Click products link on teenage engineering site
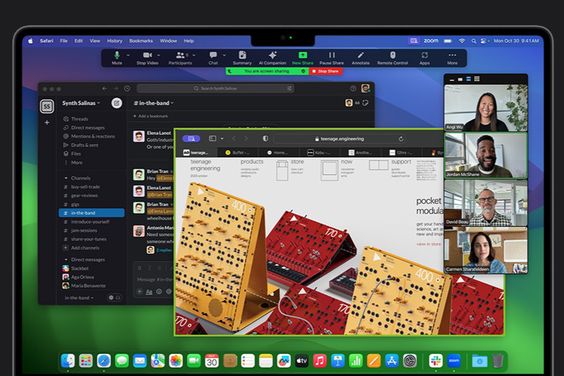The image size is (564, 376). click(252, 162)
